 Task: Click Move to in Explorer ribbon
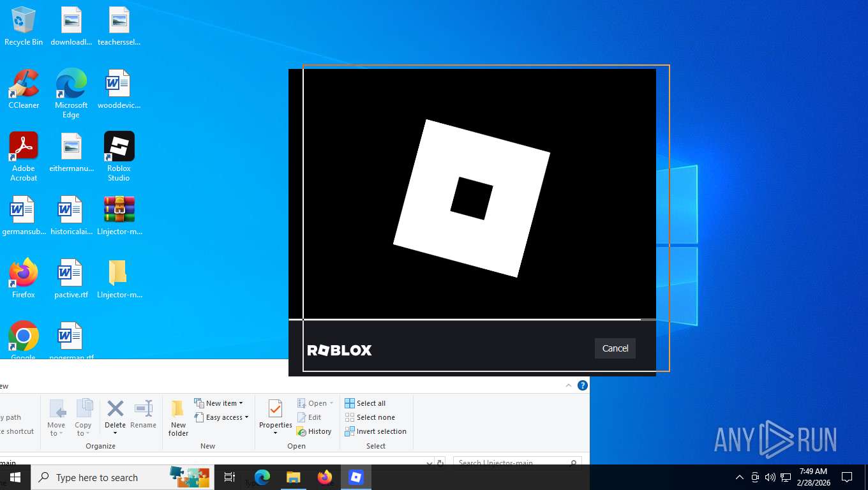[x=56, y=418]
